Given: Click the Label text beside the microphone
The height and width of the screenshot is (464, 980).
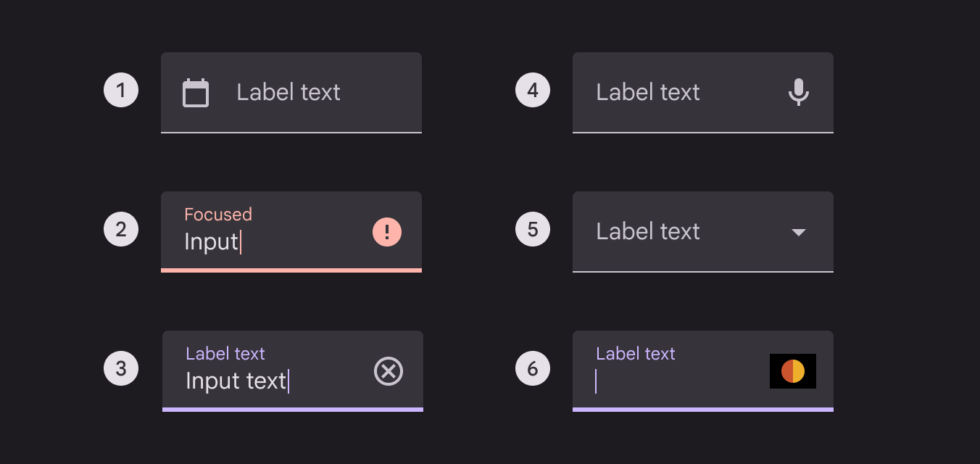Looking at the screenshot, I should click(x=648, y=93).
